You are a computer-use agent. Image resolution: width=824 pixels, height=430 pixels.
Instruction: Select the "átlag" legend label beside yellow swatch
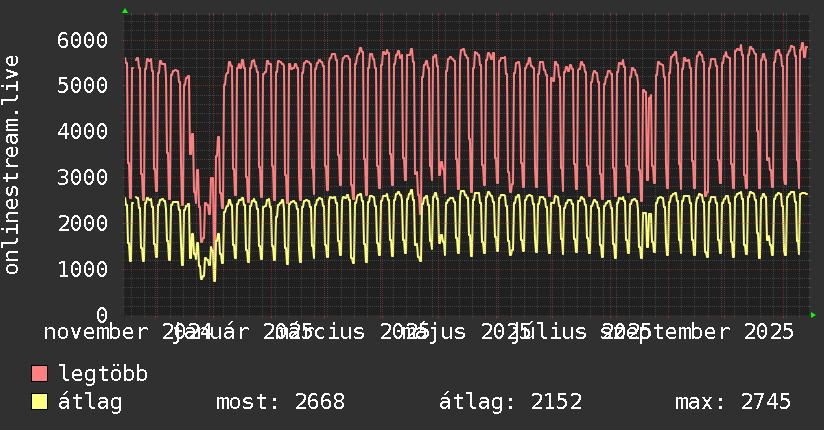click(x=90, y=402)
